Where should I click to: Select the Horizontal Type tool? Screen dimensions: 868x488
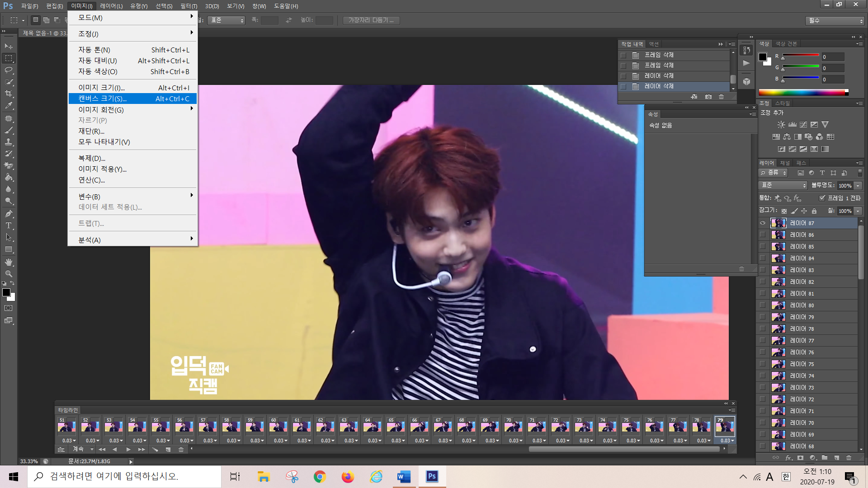[x=9, y=225]
